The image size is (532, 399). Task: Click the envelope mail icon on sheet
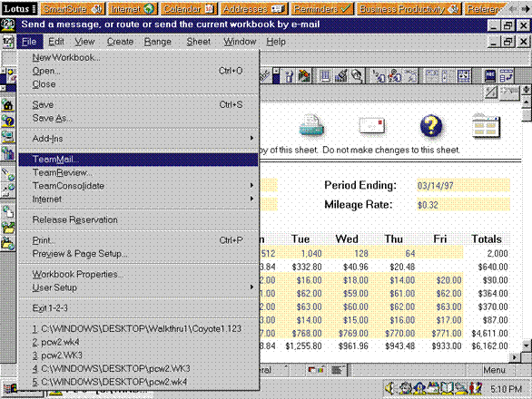click(372, 125)
